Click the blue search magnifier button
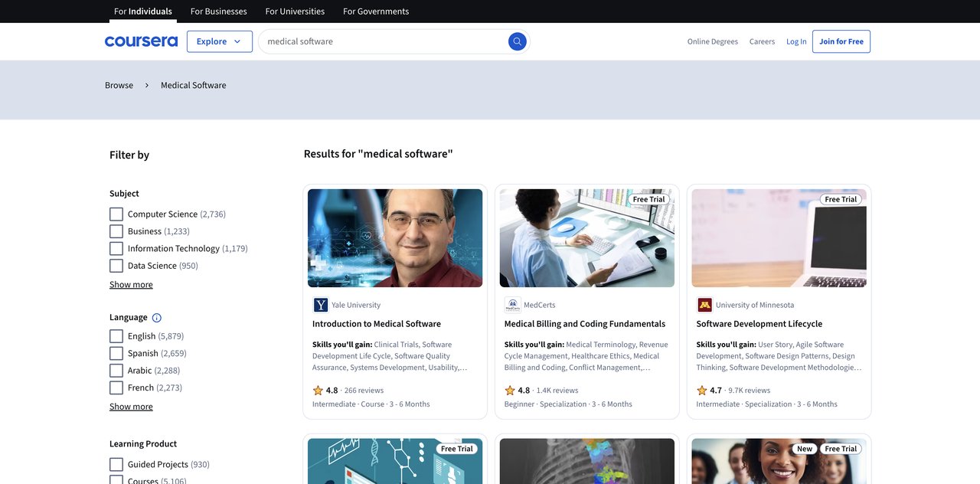This screenshot has height=484, width=980. pos(518,41)
